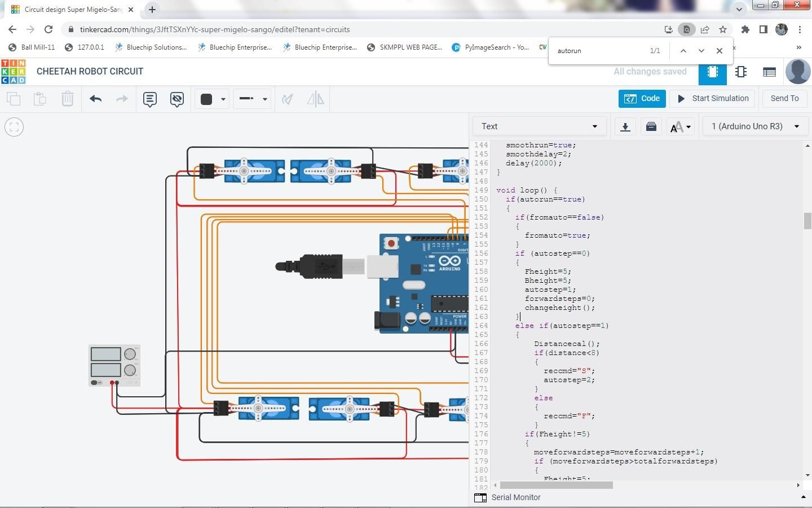Image resolution: width=812 pixels, height=508 pixels.
Task: Open the annotation notes tool
Action: coord(149,99)
